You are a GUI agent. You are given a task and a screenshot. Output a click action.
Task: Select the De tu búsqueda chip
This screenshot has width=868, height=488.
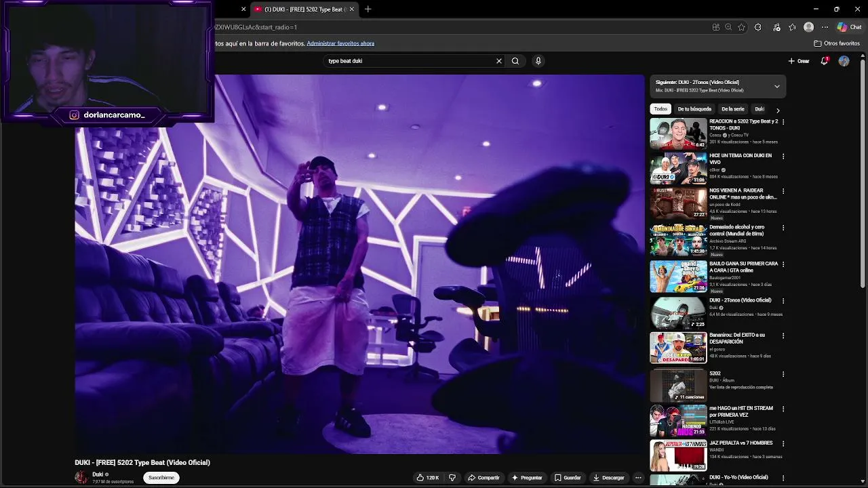pyautogui.click(x=694, y=109)
